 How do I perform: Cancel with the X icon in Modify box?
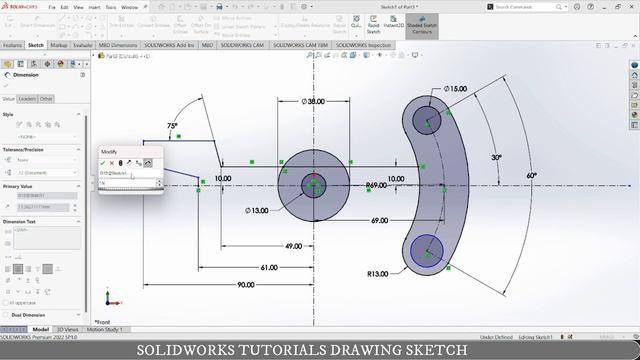111,163
